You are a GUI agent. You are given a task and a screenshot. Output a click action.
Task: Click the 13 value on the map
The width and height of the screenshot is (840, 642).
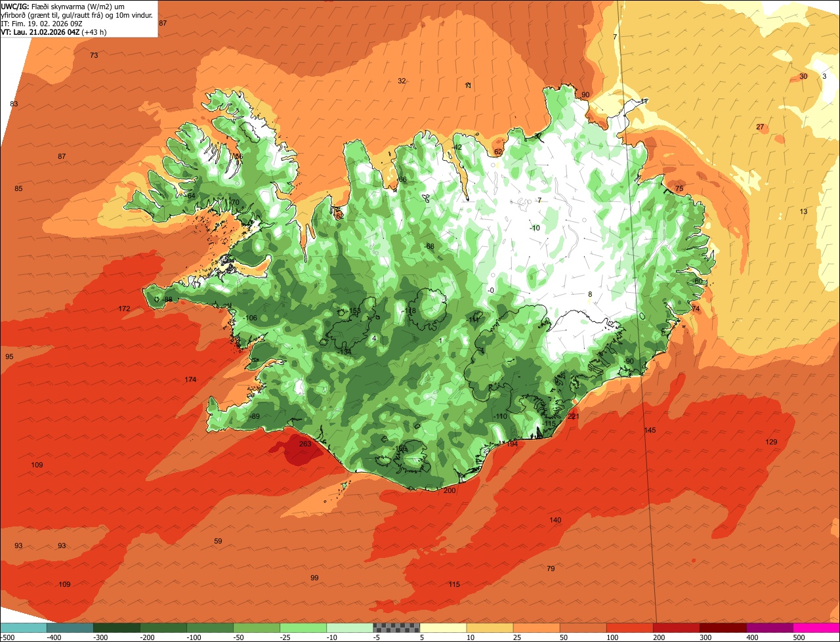pos(803,211)
